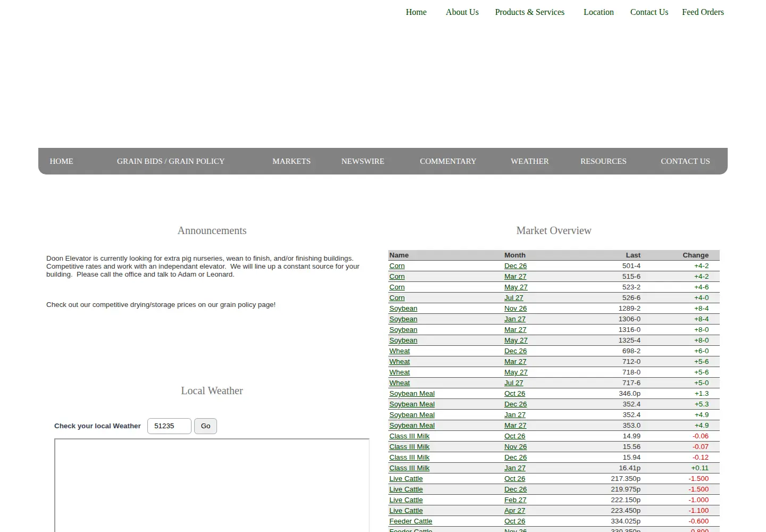The height and width of the screenshot is (532, 766).
Task: Open Corn link in the Jul 27 row
Action: [x=397, y=298]
